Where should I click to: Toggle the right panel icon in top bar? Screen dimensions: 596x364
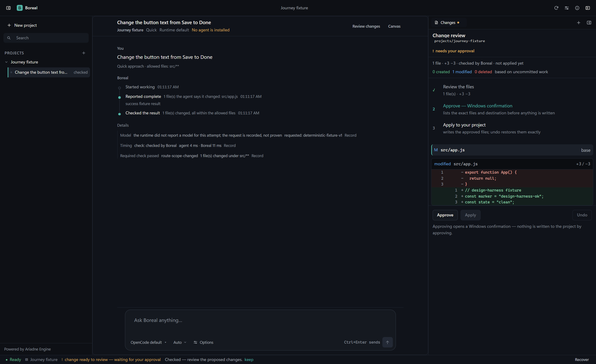coord(588,8)
